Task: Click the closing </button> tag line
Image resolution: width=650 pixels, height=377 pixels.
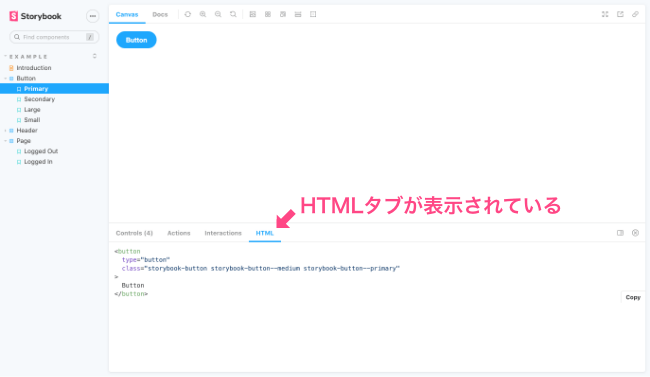Action: [x=131, y=294]
